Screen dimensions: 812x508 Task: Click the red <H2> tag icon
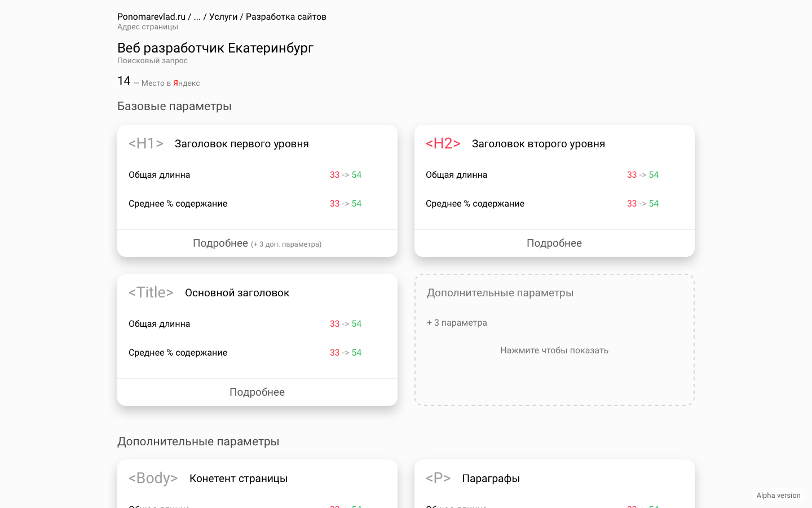point(443,143)
